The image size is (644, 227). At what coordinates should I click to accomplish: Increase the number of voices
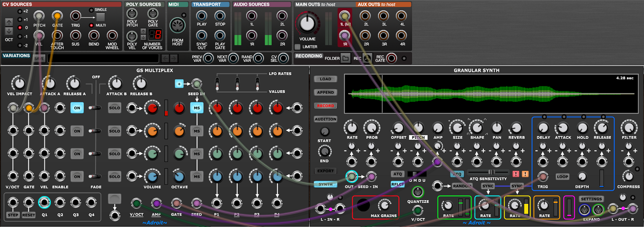(x=144, y=32)
